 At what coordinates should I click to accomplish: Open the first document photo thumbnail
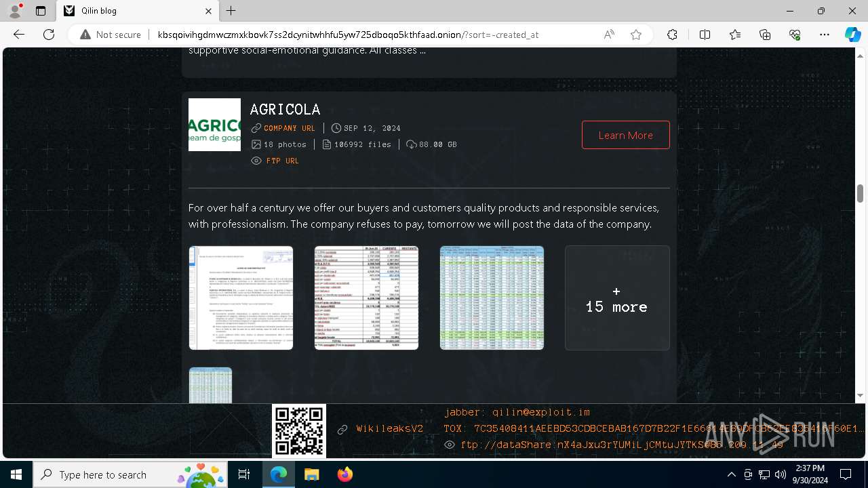click(241, 298)
